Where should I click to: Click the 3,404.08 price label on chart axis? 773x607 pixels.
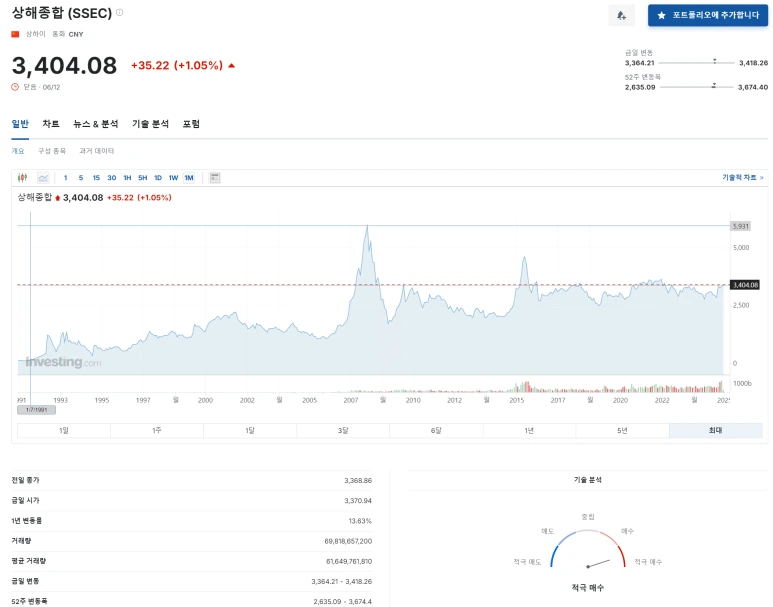745,285
